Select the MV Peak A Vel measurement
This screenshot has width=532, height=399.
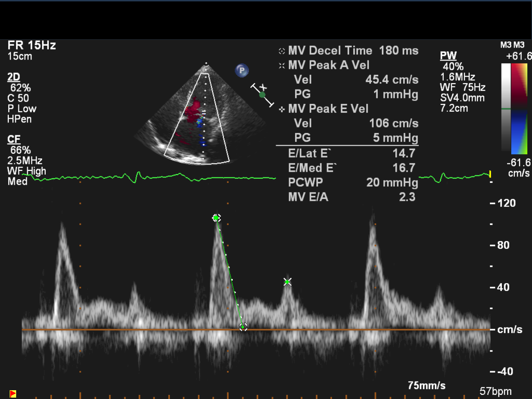click(328, 65)
